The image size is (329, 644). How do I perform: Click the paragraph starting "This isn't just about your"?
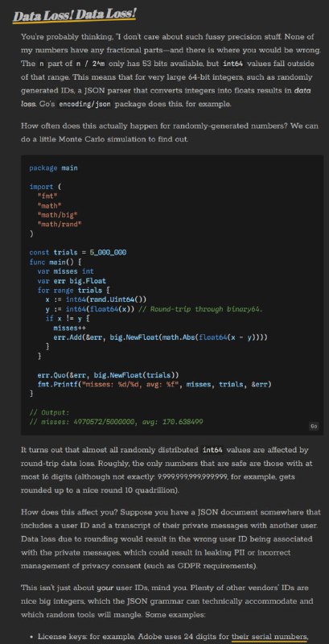click(169, 601)
